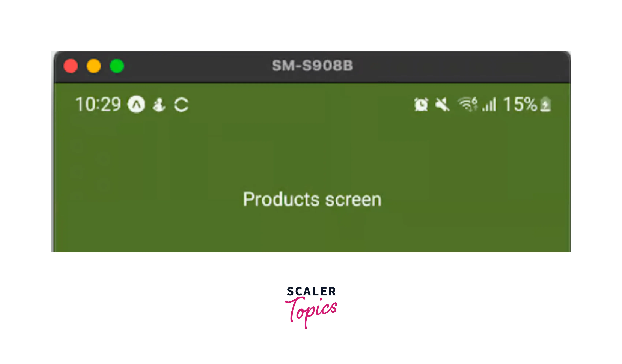Tap the muted sound status icon
The image size is (622, 364).
(x=442, y=105)
